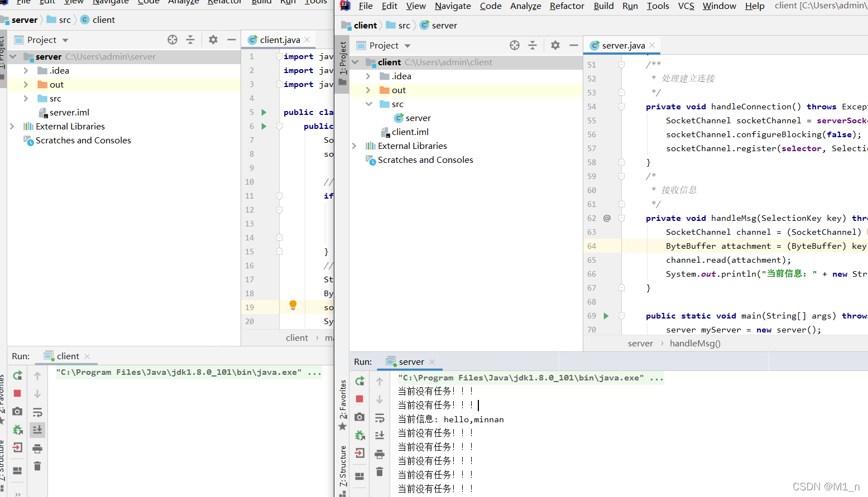Open Help menu in right IDE
Image resolution: width=868 pixels, height=497 pixels.
click(x=755, y=6)
